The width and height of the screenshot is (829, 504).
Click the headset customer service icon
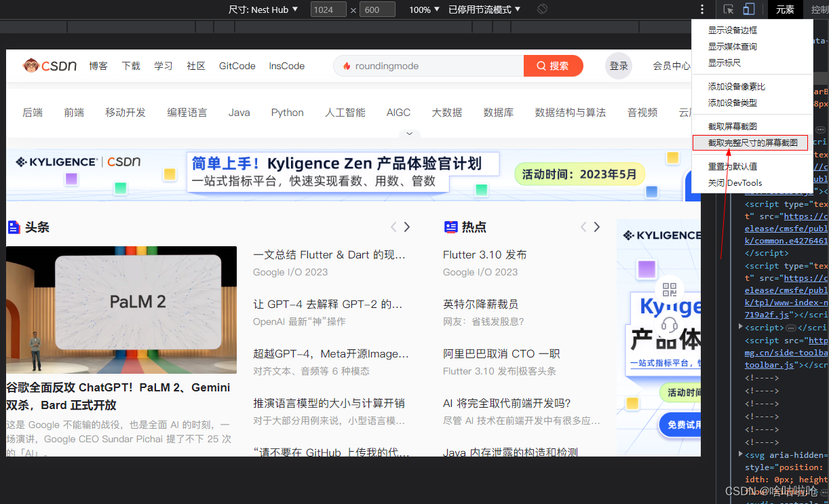click(x=670, y=325)
